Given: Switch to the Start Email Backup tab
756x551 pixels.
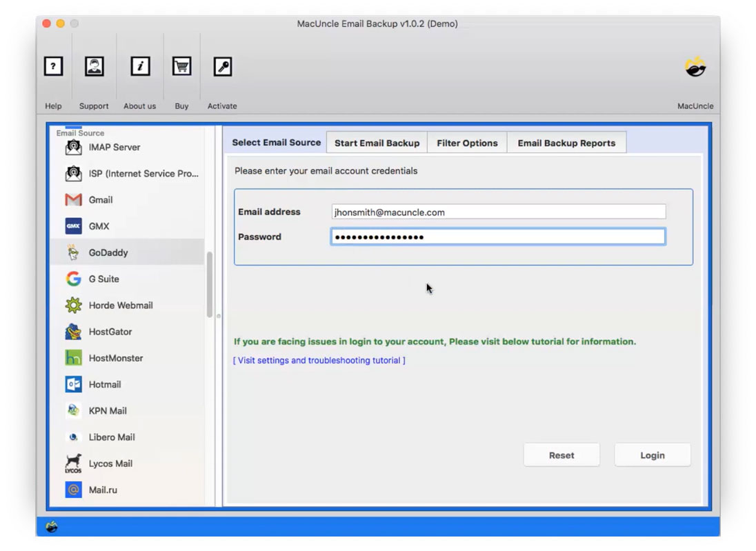Looking at the screenshot, I should click(377, 143).
